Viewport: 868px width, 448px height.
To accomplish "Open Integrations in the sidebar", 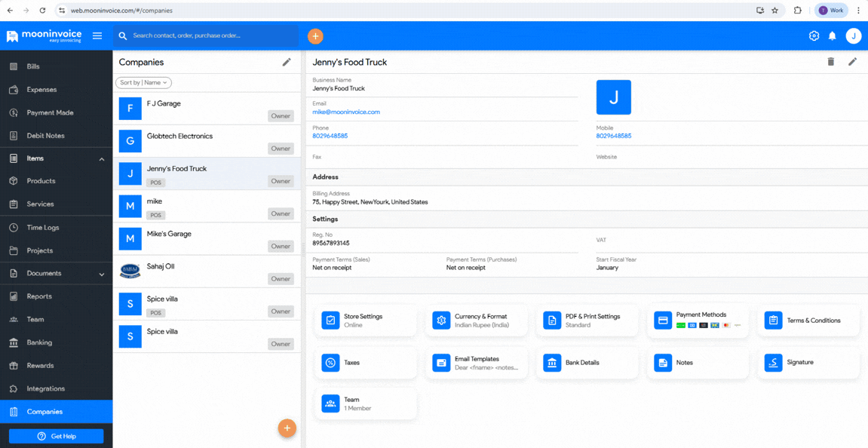I will (56, 388).
